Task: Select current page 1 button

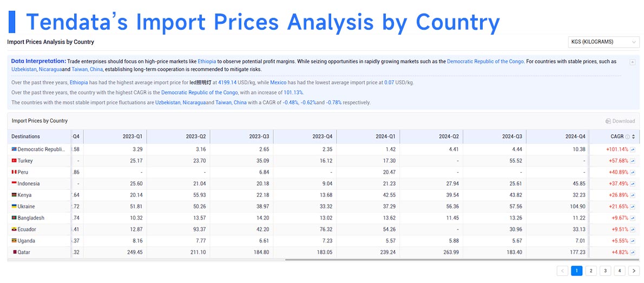Action: click(577, 271)
